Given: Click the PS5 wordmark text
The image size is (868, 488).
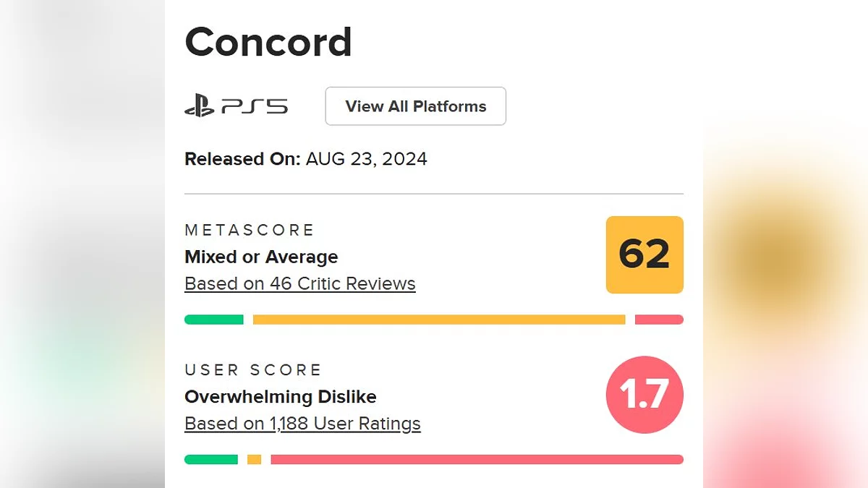Looking at the screenshot, I should [x=254, y=107].
